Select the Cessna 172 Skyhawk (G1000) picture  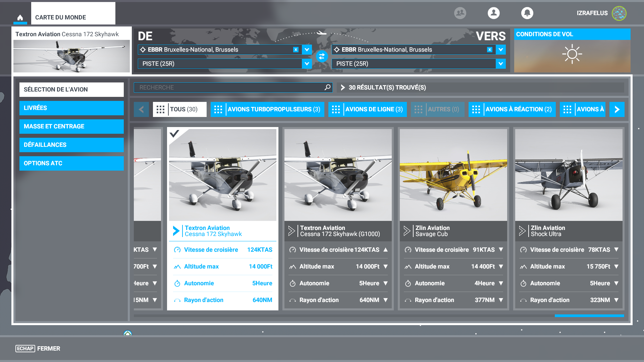tap(338, 175)
